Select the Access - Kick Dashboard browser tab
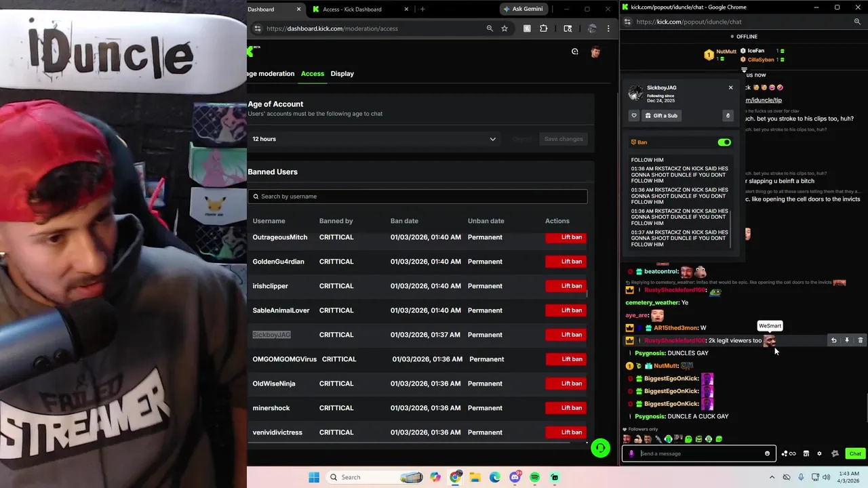The image size is (868, 488). [x=360, y=9]
